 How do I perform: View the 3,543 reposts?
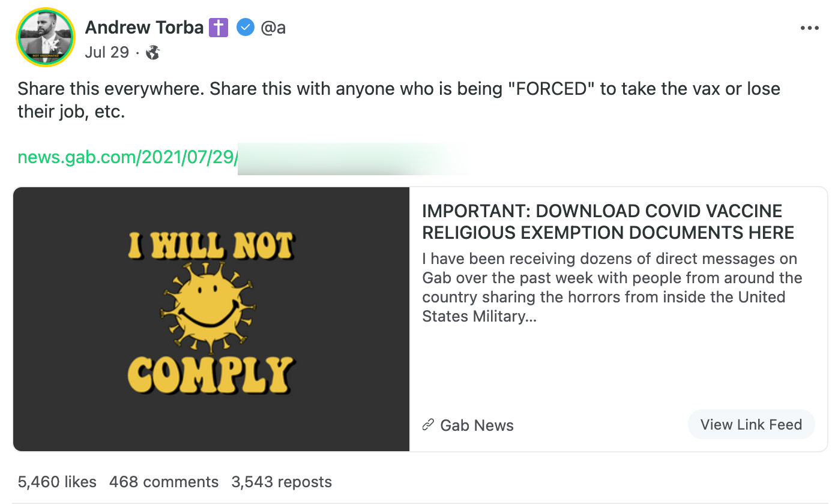[x=282, y=482]
